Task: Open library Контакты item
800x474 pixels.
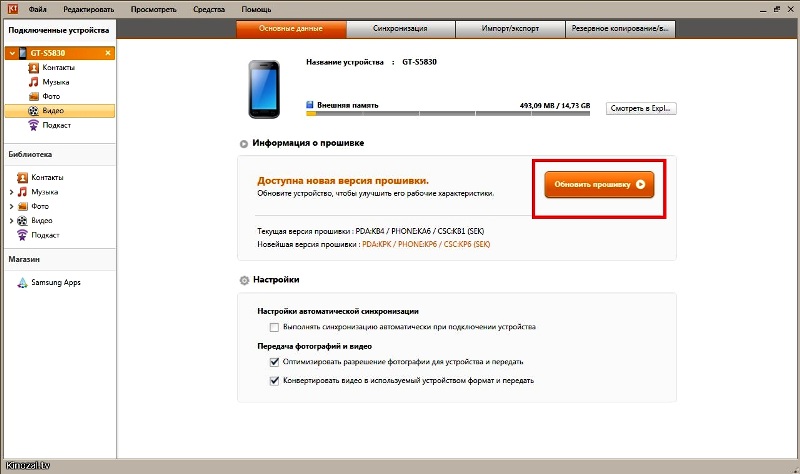Action: coord(40,177)
